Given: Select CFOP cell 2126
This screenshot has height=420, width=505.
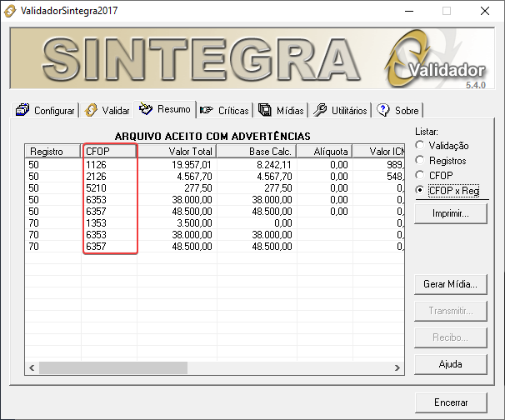Looking at the screenshot, I should coord(96,177).
